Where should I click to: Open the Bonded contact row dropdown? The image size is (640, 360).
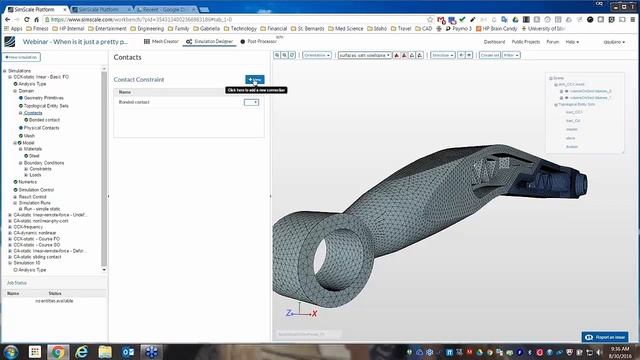point(251,102)
